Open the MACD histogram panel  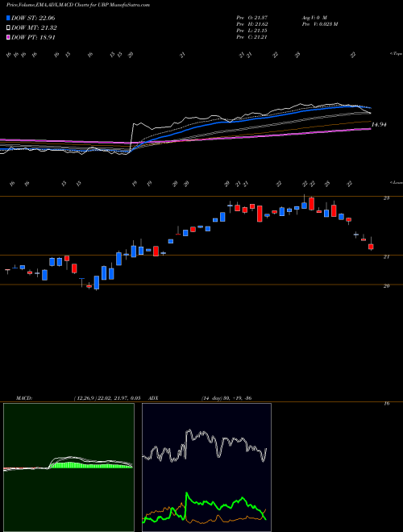point(69,468)
